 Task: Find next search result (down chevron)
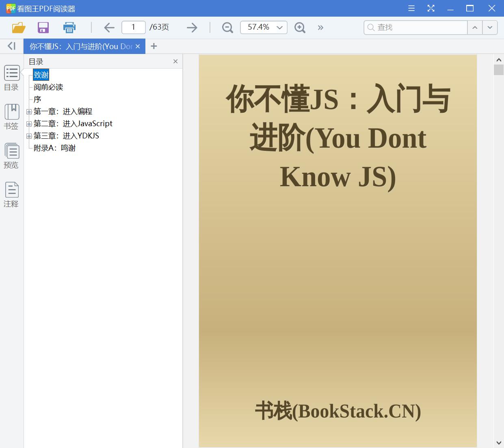(x=490, y=27)
